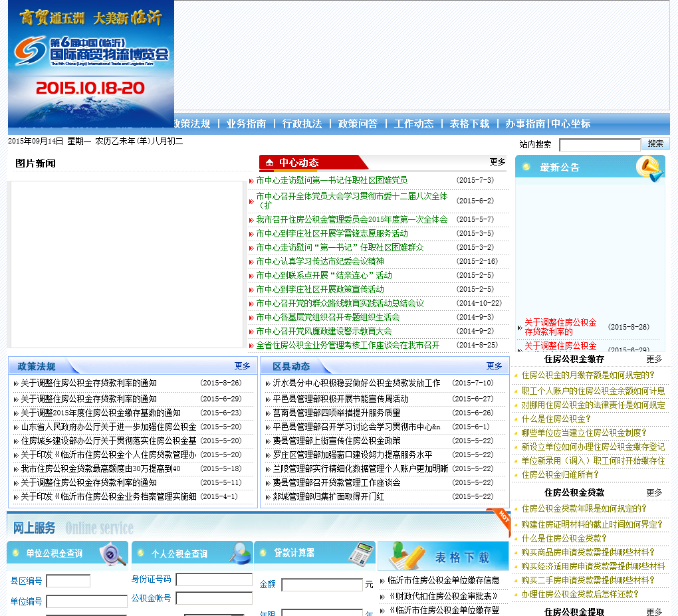Open news 市中心到李庄社区开展学雷锋志愿服务活动

click(332, 233)
